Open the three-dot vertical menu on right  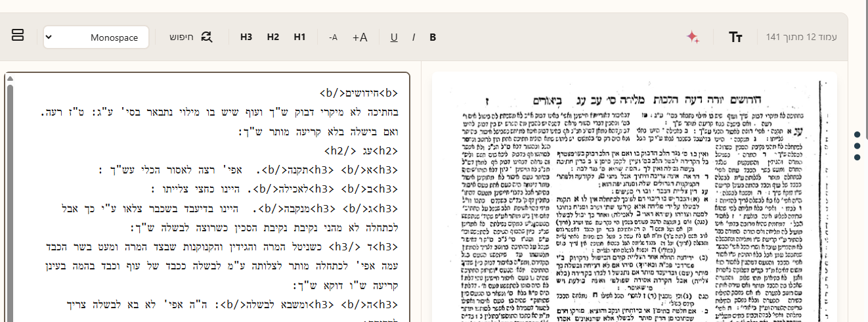857,145
